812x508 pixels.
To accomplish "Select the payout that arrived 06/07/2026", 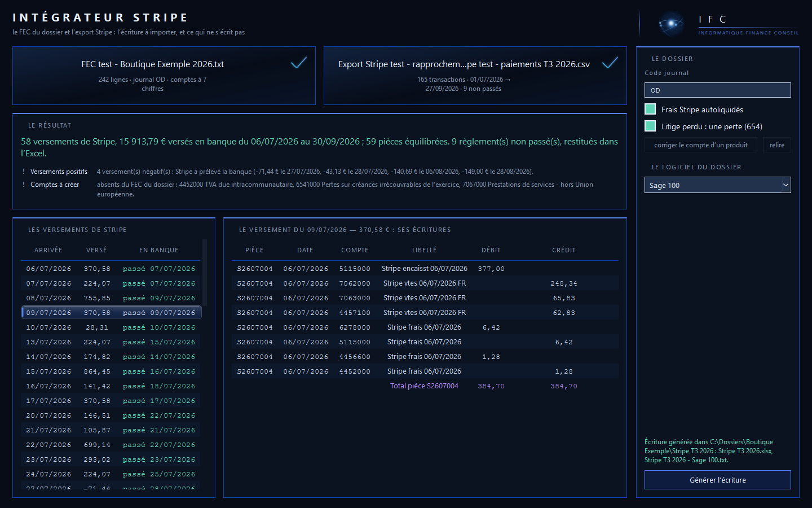I will point(111,269).
